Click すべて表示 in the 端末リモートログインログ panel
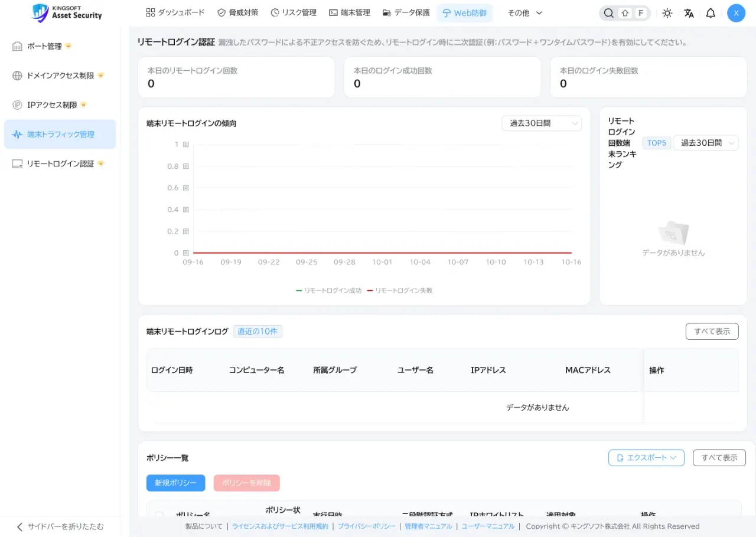This screenshot has width=756, height=537. (x=712, y=332)
